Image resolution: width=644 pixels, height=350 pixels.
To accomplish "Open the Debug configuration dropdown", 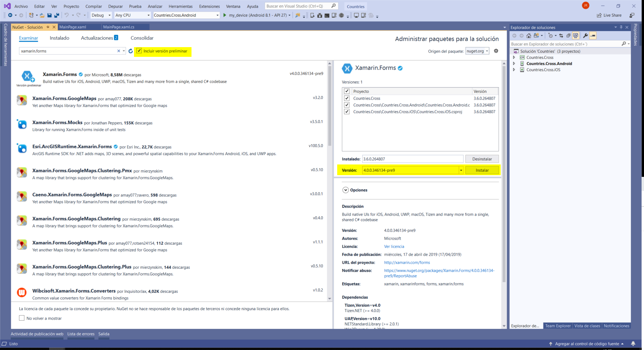I will (101, 15).
